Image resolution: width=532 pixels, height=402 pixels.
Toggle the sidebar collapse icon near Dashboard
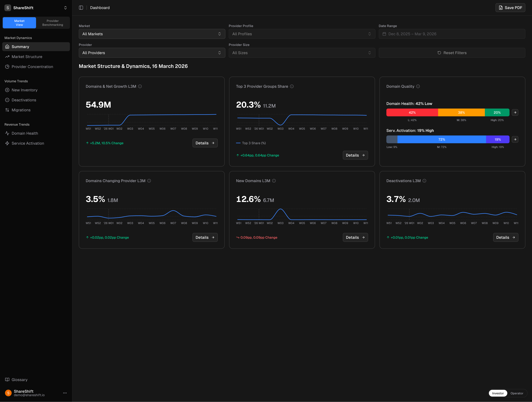point(81,7)
